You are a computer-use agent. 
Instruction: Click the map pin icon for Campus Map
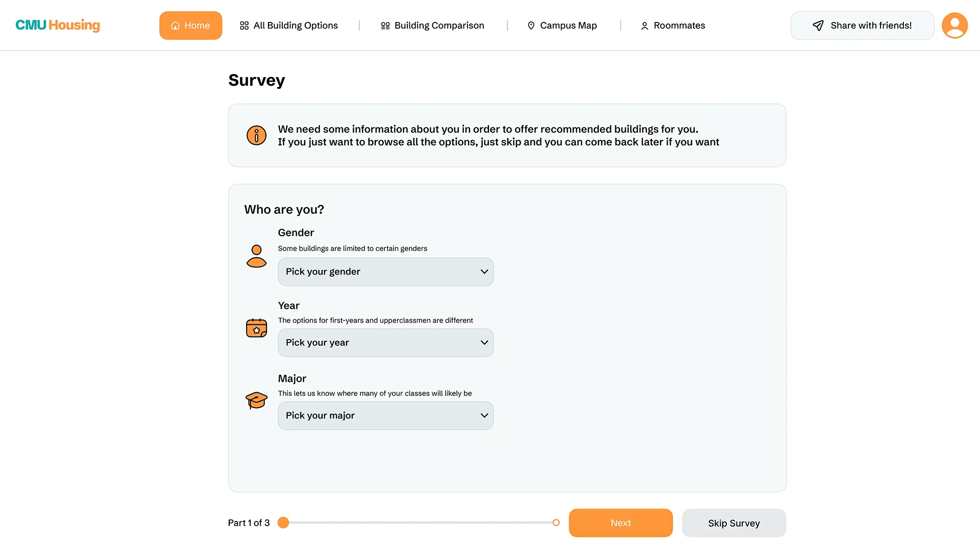coord(531,26)
